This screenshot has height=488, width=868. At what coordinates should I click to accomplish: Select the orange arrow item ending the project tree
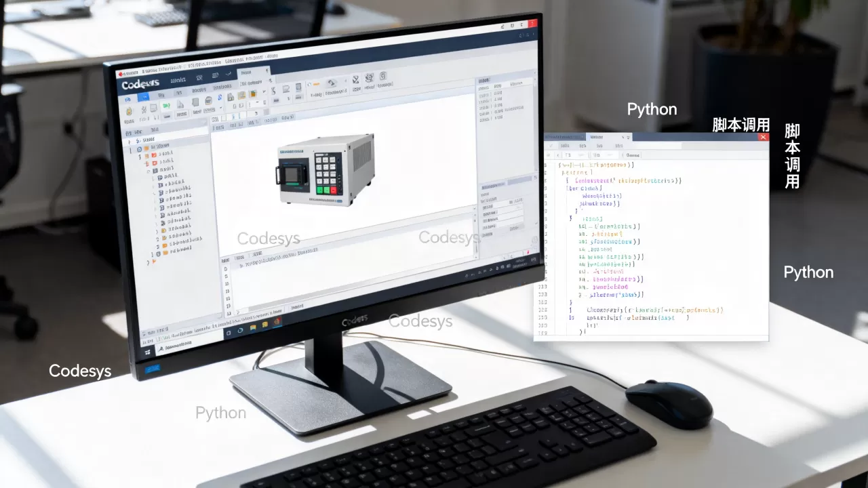click(x=154, y=261)
